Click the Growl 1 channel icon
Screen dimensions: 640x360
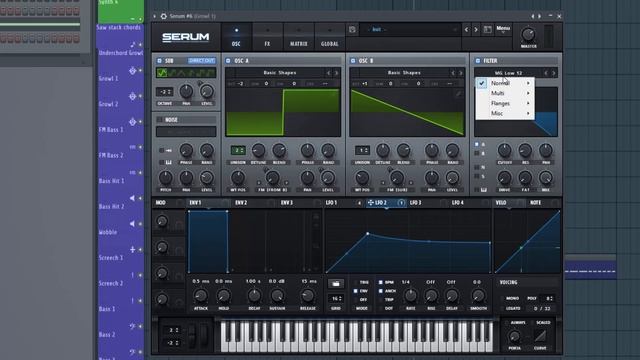pos(133,71)
